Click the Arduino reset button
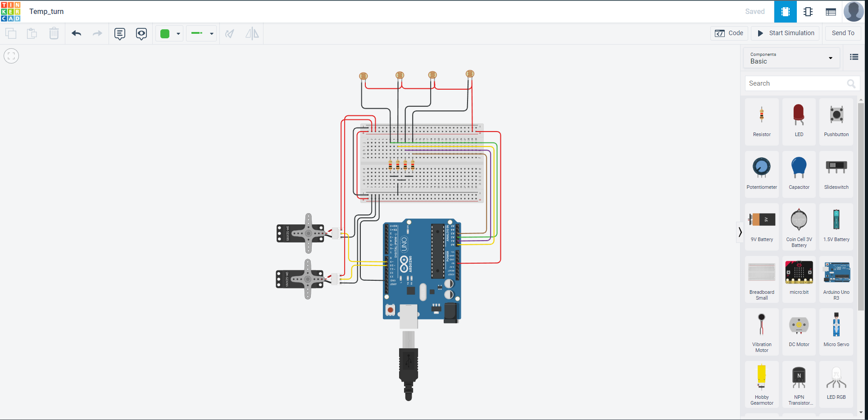868x420 pixels. pyautogui.click(x=390, y=310)
